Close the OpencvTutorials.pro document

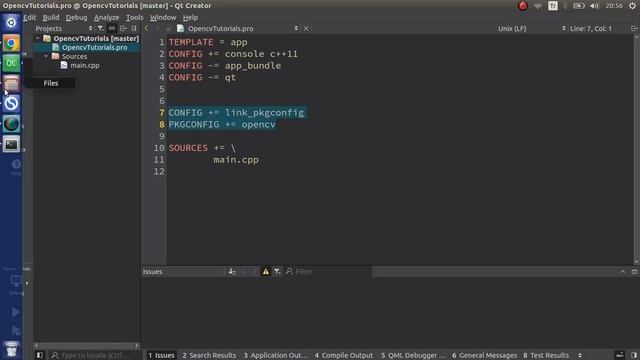[x=306, y=29]
